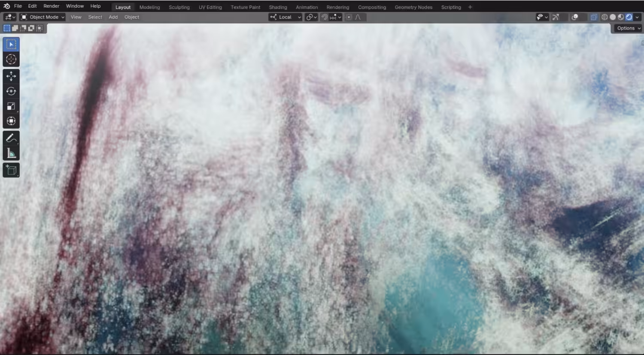Select the Cursor tool

coord(11,60)
